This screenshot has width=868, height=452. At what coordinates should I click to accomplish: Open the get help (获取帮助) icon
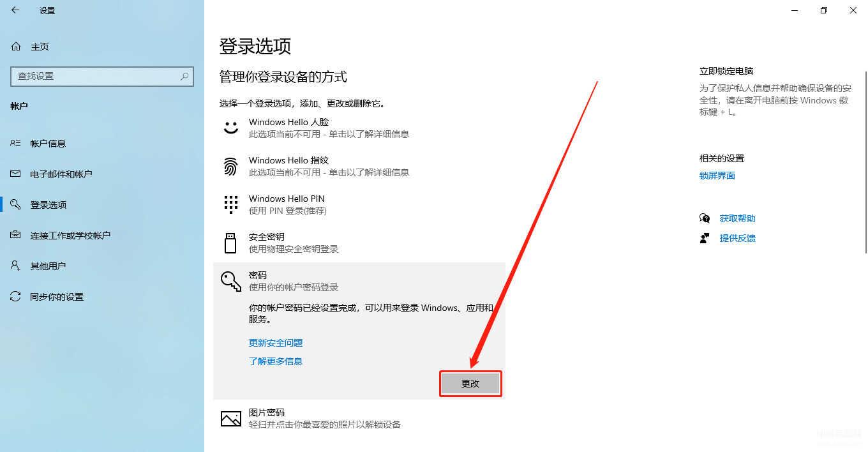pyautogui.click(x=705, y=218)
